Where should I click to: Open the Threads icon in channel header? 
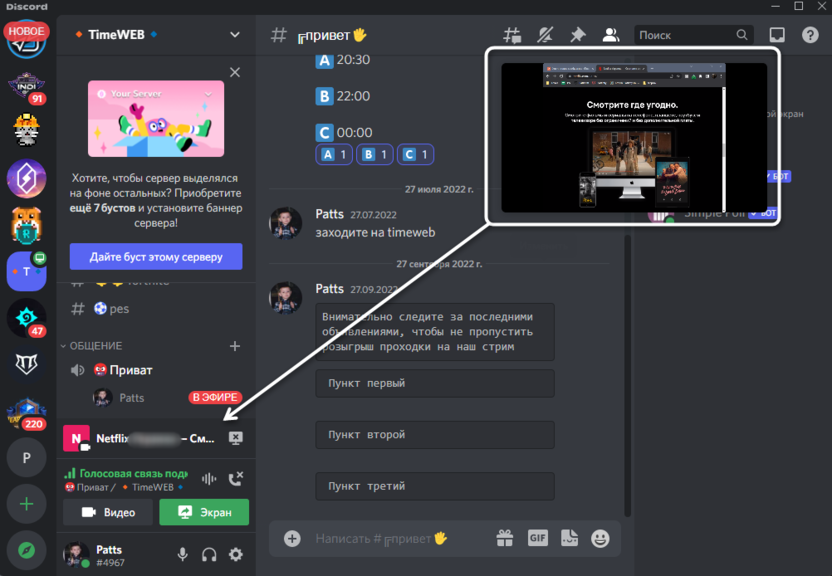512,35
